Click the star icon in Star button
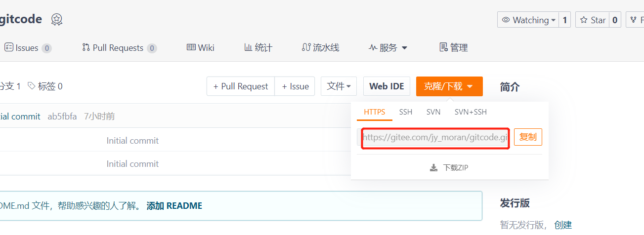 tap(584, 20)
